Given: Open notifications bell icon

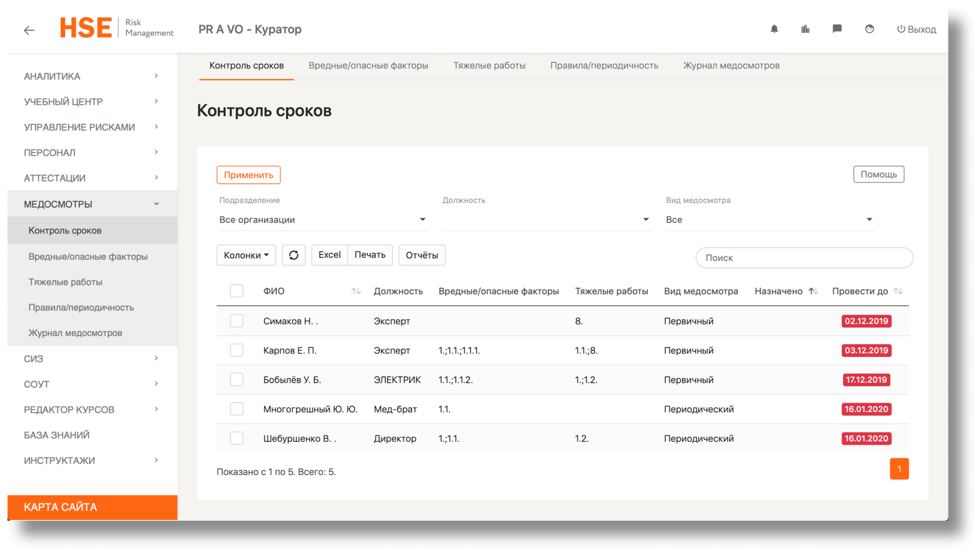Looking at the screenshot, I should pos(774,29).
